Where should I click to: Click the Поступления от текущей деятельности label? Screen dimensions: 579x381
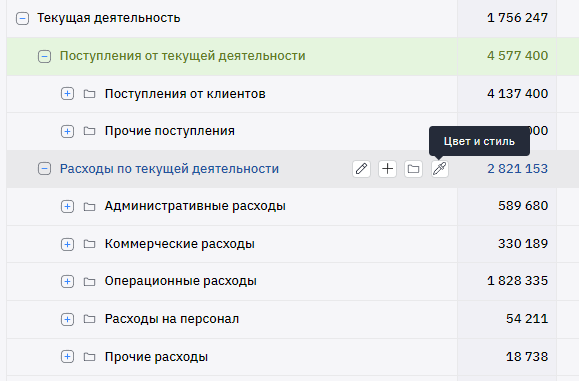182,56
